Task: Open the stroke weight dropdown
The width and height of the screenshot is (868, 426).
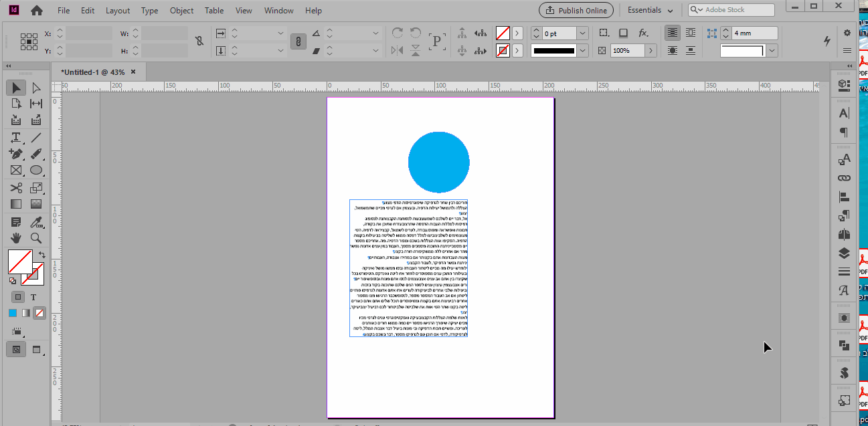Action: pyautogui.click(x=582, y=33)
